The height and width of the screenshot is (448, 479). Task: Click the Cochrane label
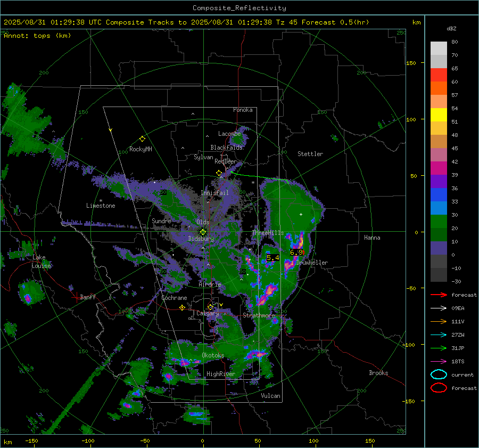click(x=174, y=298)
